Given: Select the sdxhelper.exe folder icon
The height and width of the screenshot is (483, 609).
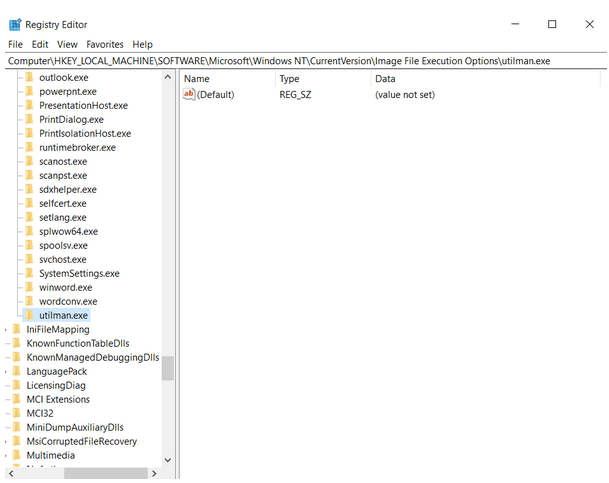Looking at the screenshot, I should pos(29,189).
